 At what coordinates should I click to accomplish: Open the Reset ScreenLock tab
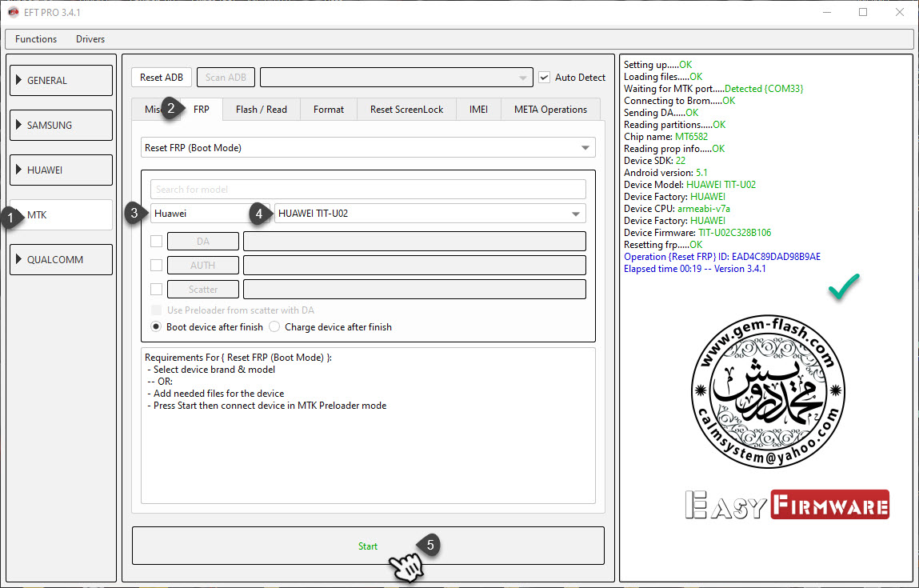coord(407,109)
